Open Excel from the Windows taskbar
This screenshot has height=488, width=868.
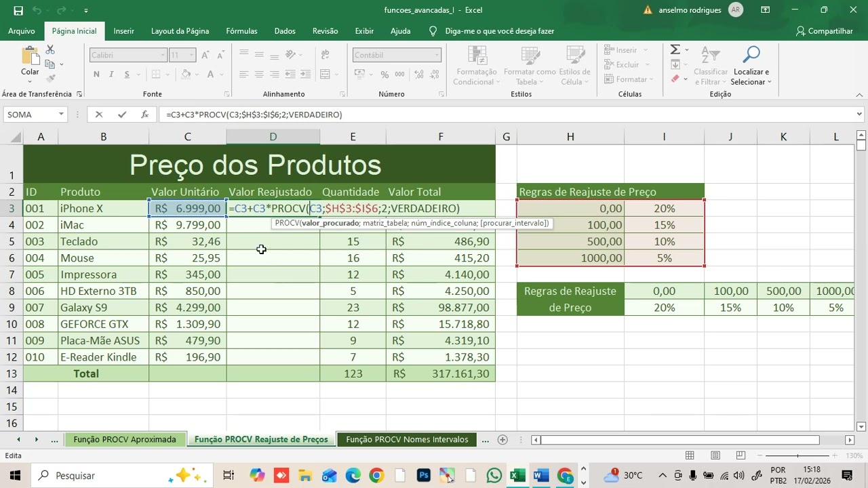click(517, 476)
